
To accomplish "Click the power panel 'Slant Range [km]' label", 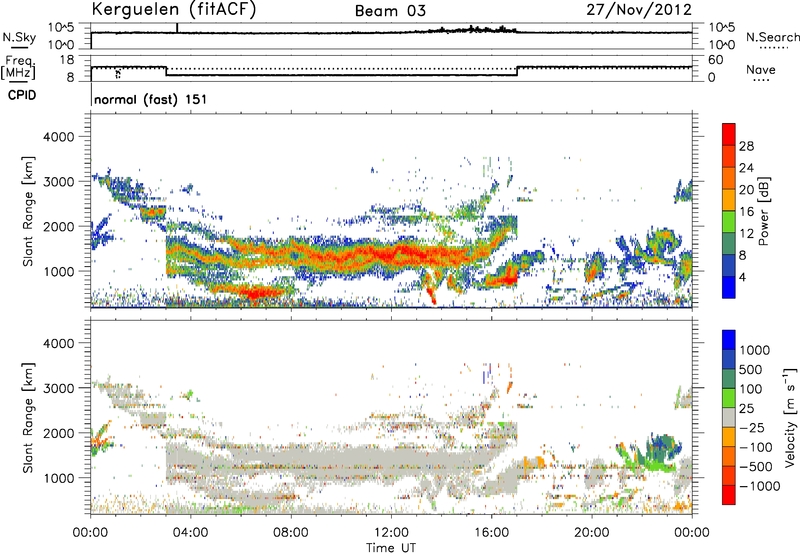I will click(x=28, y=211).
